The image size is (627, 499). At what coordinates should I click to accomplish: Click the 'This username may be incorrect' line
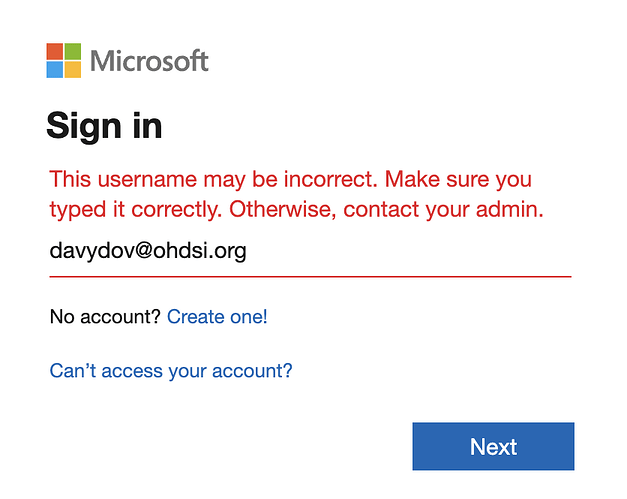290,180
